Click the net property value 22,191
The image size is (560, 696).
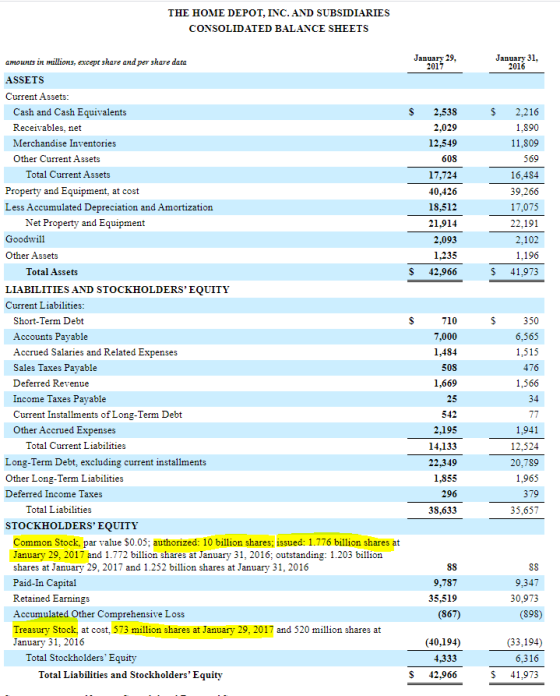525,224
